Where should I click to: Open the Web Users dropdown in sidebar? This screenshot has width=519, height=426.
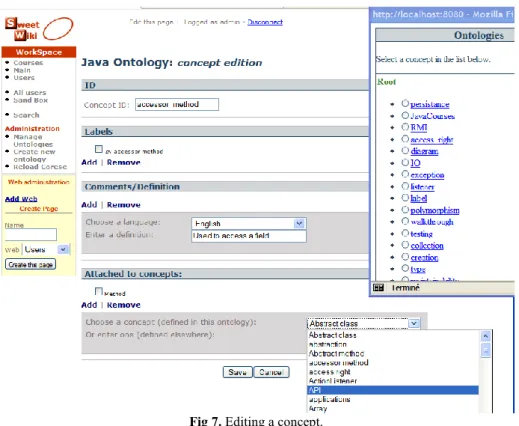point(63,249)
